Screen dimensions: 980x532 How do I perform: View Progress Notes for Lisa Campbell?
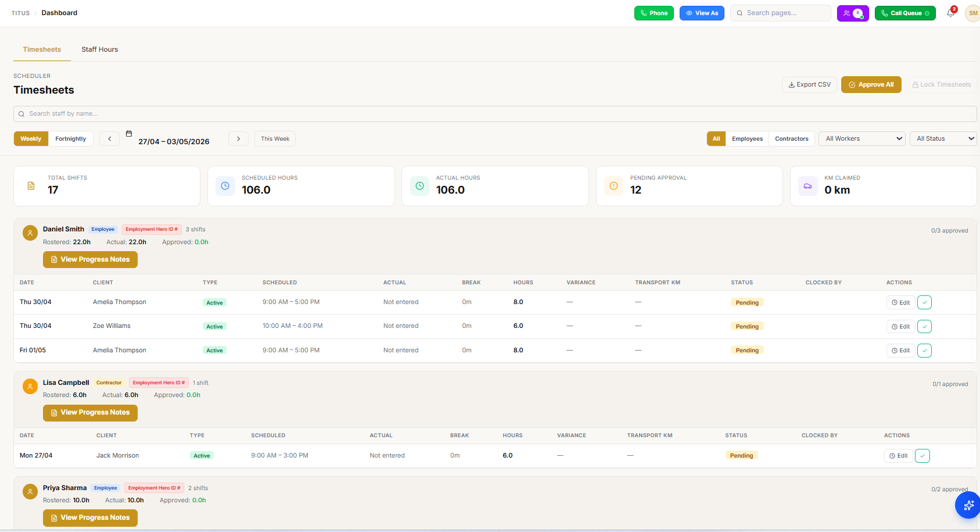pos(90,413)
